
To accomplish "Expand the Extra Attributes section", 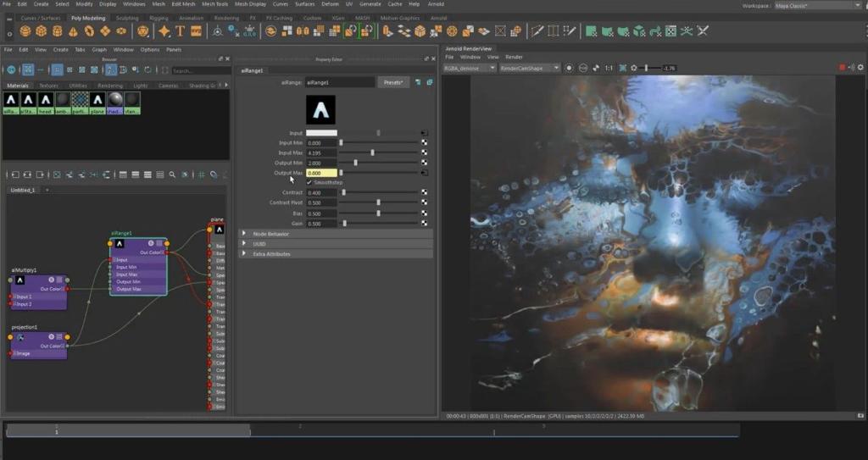I will coord(336,254).
